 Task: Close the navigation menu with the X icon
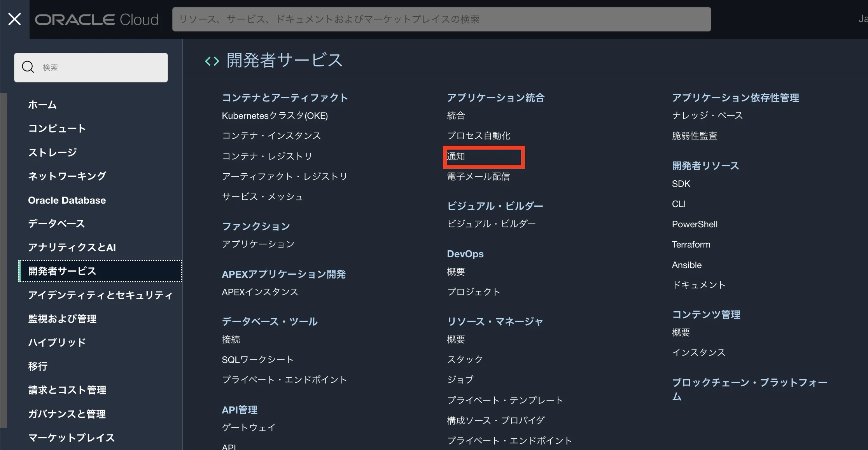click(14, 19)
